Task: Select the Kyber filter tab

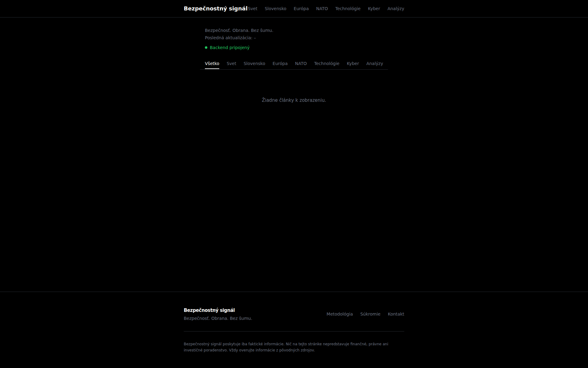Action: (353, 63)
